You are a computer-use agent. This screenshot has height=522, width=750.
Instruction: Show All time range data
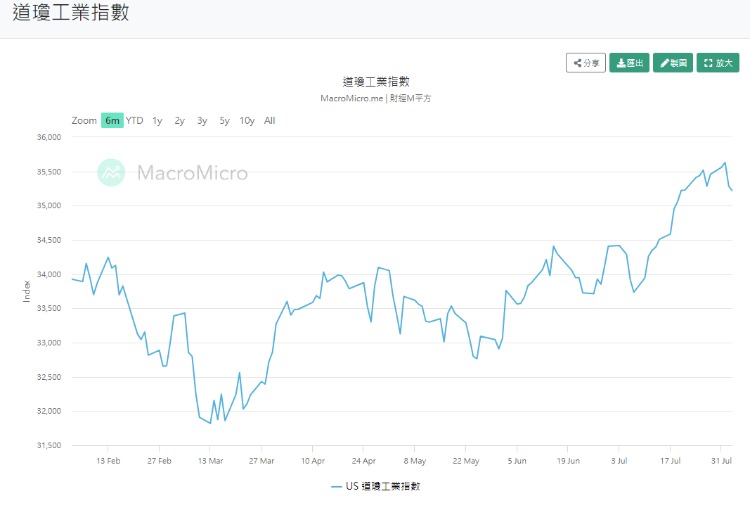270,121
